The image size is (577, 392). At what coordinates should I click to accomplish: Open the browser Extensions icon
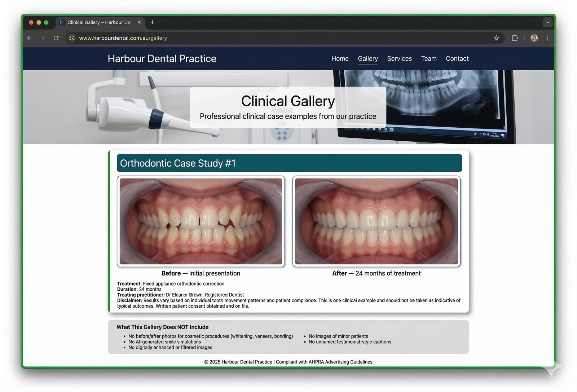[x=515, y=38]
